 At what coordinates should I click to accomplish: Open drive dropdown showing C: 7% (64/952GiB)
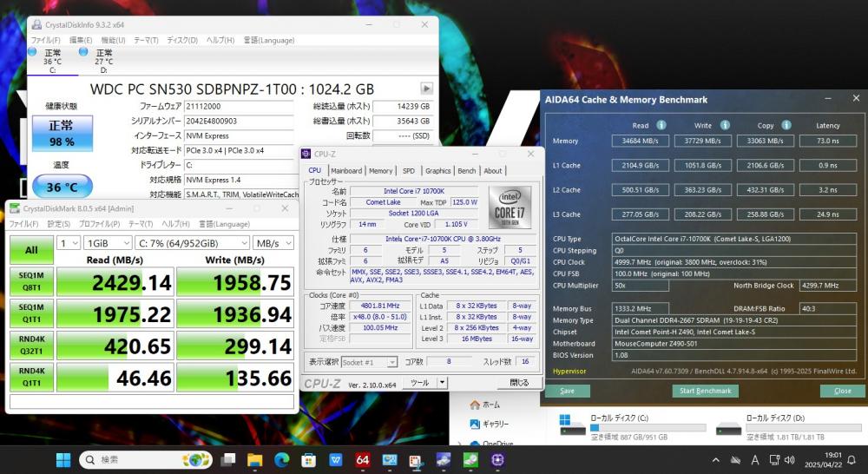(x=192, y=243)
